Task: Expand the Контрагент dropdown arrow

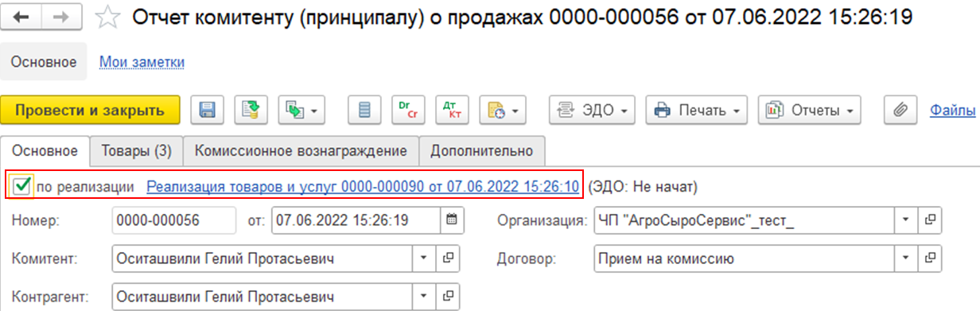Action: [424, 297]
